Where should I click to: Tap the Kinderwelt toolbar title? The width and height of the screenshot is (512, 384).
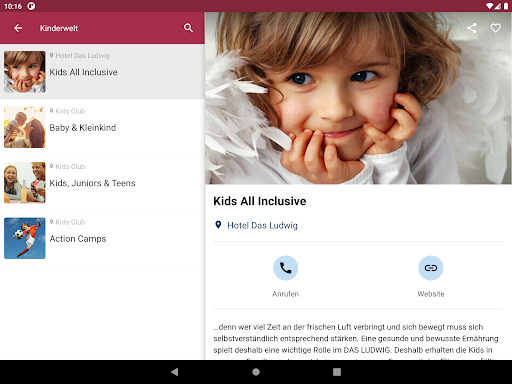[x=59, y=28]
